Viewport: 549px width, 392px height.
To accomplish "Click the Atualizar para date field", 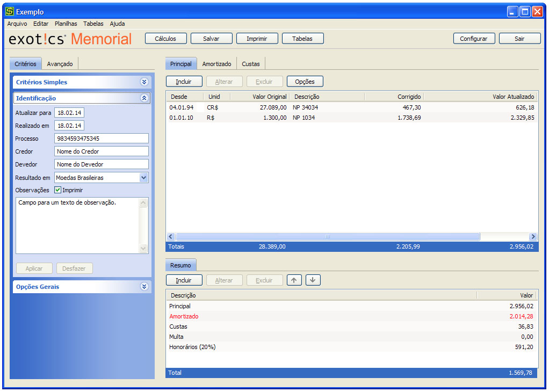I will (69, 113).
